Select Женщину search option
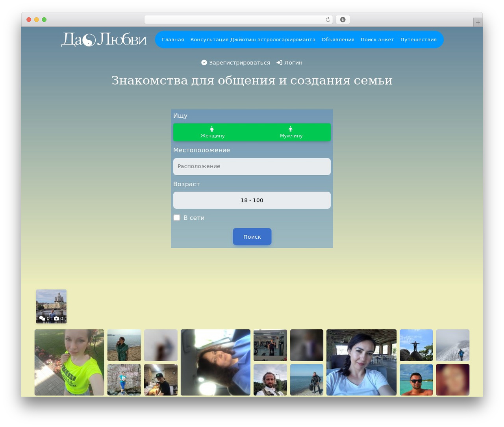 [x=213, y=132]
